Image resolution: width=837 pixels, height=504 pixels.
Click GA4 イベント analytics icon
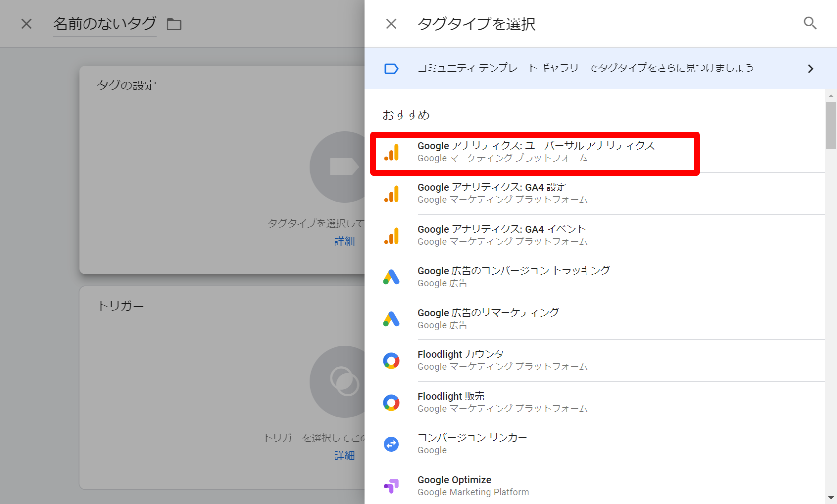coord(391,236)
